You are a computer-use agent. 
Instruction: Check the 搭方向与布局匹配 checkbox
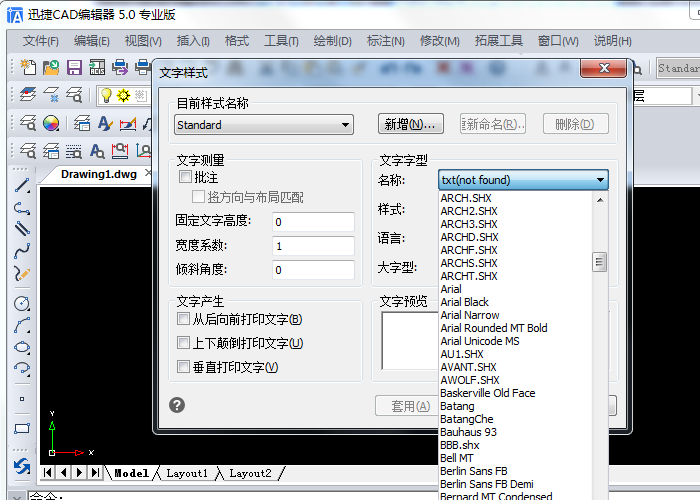(x=198, y=196)
